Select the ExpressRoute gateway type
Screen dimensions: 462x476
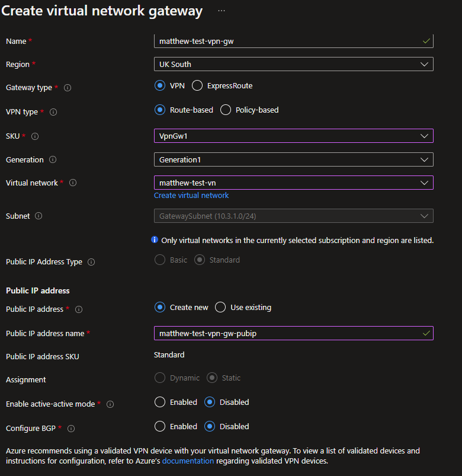(197, 85)
